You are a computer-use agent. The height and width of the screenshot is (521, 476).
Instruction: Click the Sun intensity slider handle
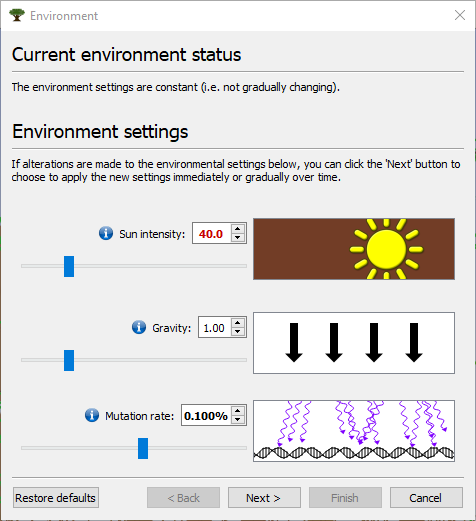69,266
